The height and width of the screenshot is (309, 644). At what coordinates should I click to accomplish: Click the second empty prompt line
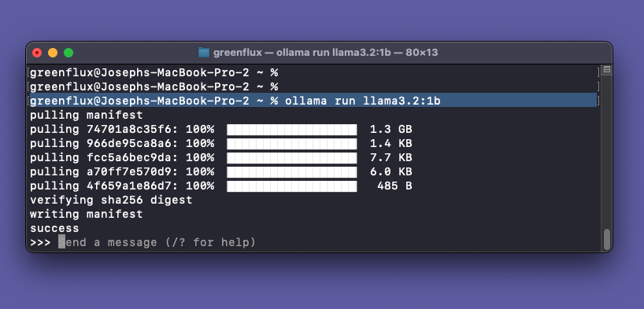[x=154, y=87]
